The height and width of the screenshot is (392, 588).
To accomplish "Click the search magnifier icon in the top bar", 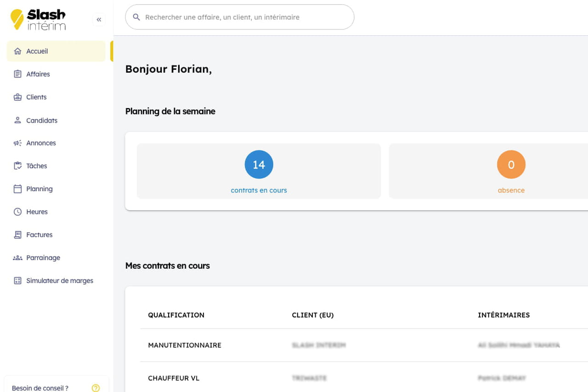I will [x=136, y=17].
